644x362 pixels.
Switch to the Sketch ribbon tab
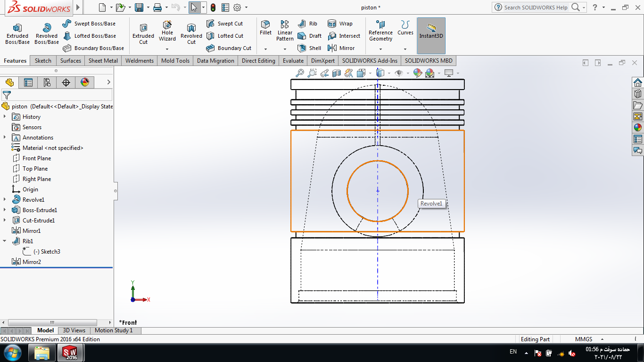coord(43,61)
